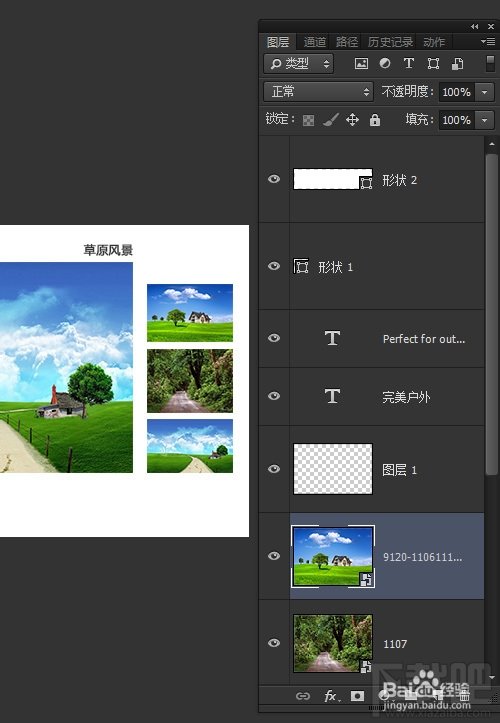Filter layers by adjustment layers
This screenshot has height=723, width=500.
click(385, 64)
